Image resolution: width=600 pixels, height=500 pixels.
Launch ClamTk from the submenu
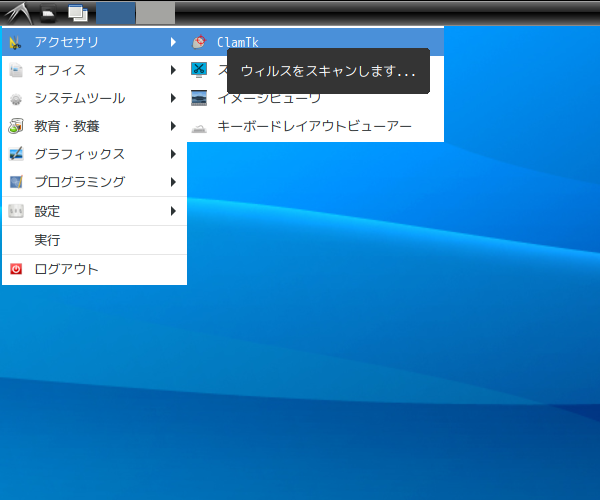316,42
